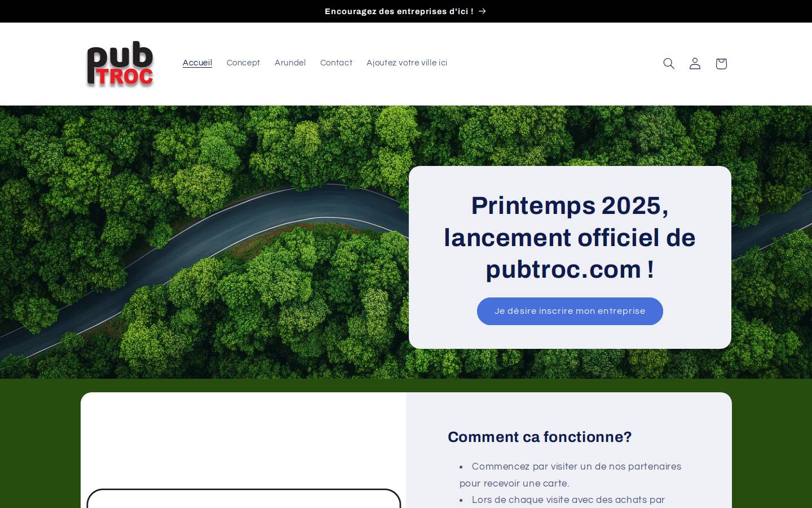Click the 'Comment ca fonctionne?' heading
Viewport: 812px width, 508px height.
point(540,437)
